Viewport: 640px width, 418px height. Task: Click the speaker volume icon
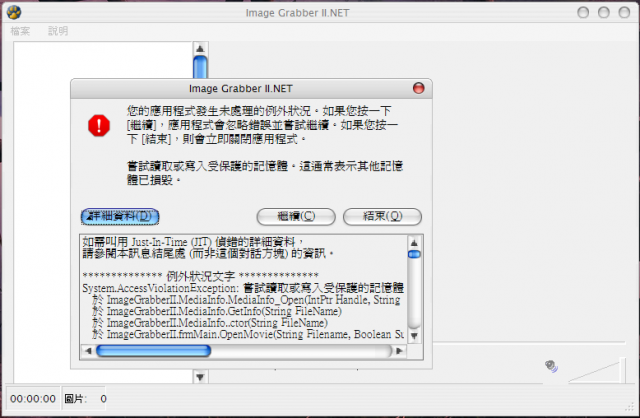(x=551, y=366)
